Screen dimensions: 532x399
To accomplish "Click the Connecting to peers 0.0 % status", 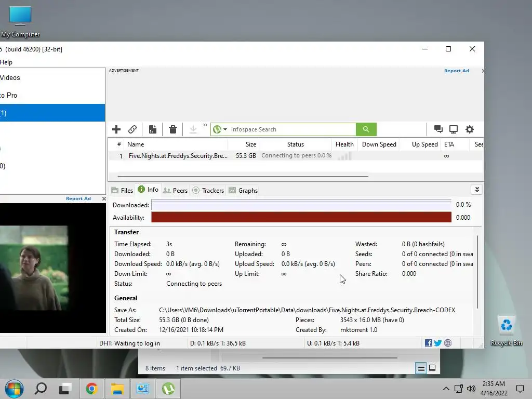I will click(x=296, y=155).
